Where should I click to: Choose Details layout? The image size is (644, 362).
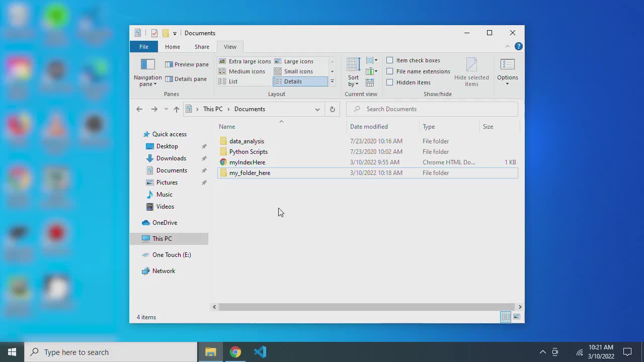(x=300, y=81)
